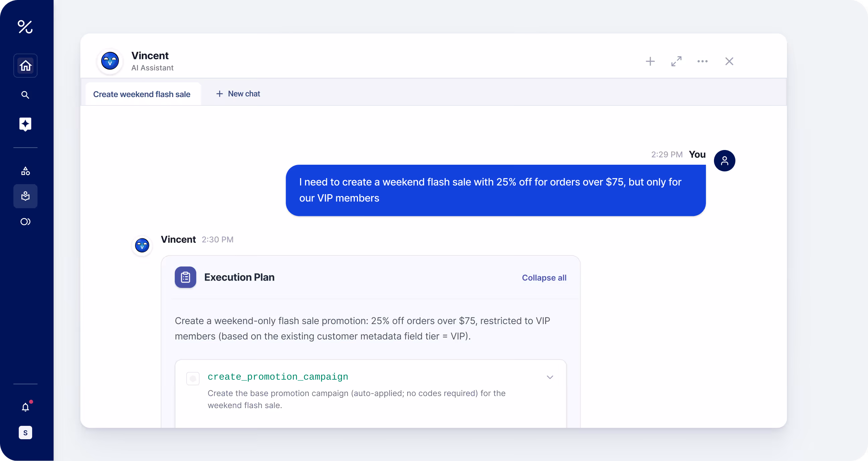Select the highlighted catalog icon in the sidebar
Screen dimensions: 868x461
click(x=25, y=196)
